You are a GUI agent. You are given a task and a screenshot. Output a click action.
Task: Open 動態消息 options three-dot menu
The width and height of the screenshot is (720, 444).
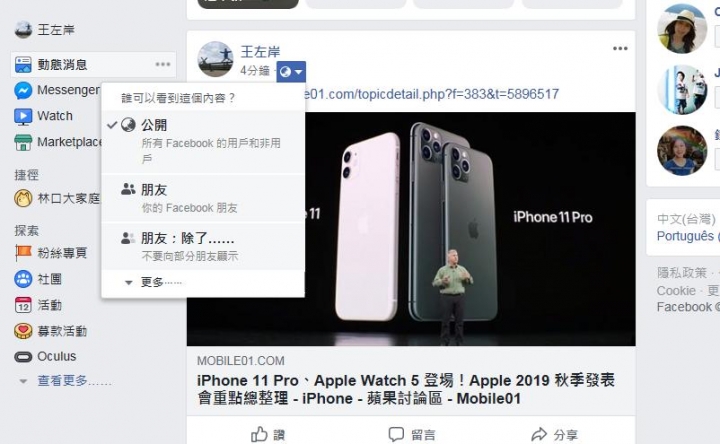pos(163,64)
